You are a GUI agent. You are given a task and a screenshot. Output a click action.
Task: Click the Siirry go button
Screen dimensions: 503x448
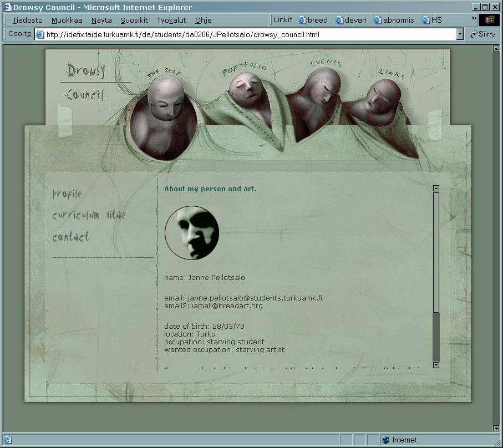coord(483,34)
